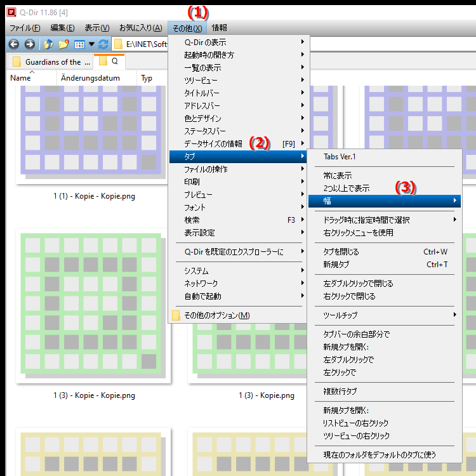
Task: Open the お気に入り(A) menu
Action: (x=140, y=28)
